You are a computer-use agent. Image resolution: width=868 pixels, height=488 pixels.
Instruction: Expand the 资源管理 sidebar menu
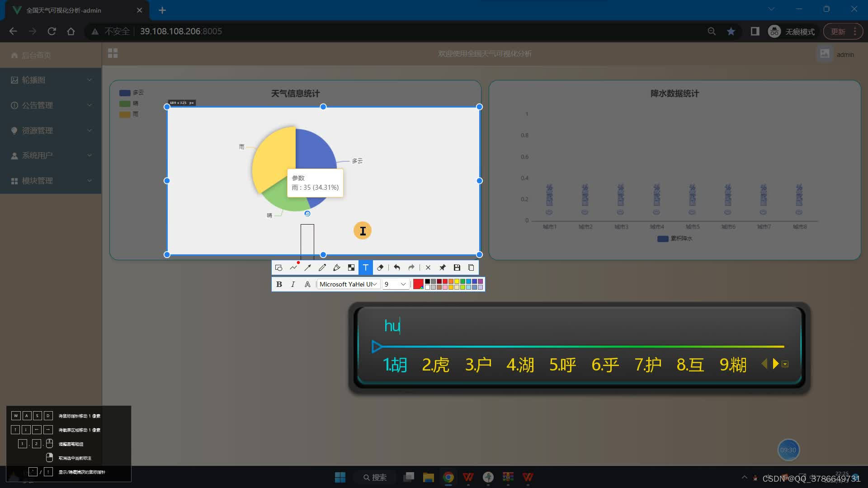coord(51,131)
